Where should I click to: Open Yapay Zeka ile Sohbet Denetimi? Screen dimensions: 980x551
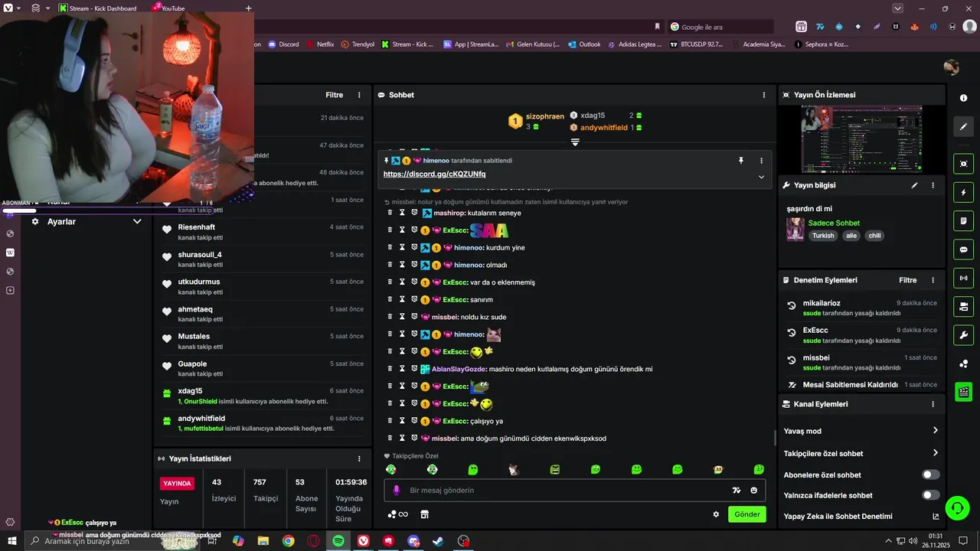click(x=861, y=517)
